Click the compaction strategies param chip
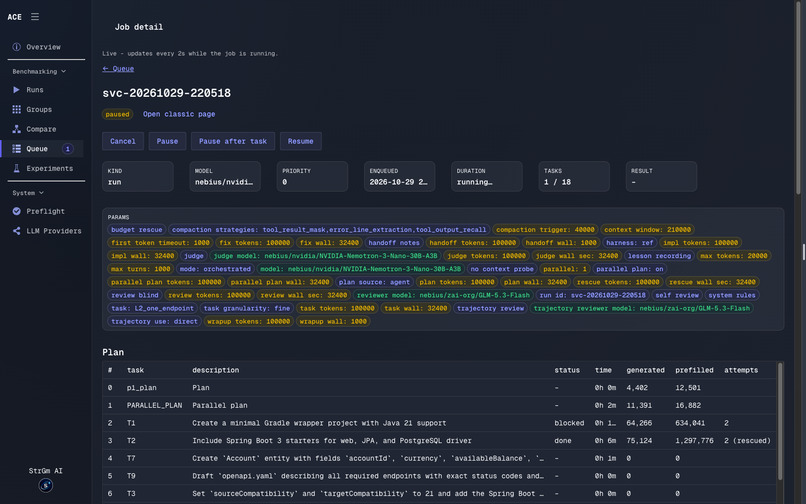The width and height of the screenshot is (806, 504). click(329, 229)
